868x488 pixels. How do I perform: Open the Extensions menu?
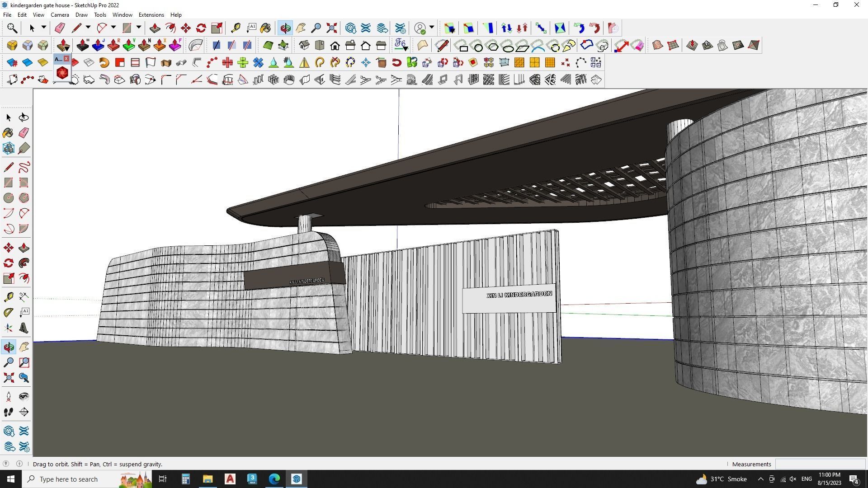coord(151,15)
